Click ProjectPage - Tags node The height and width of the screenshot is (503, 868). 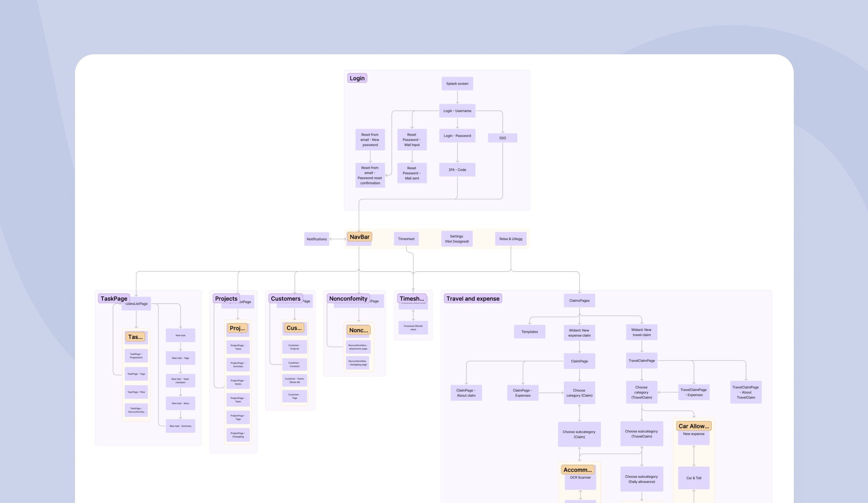click(x=238, y=418)
